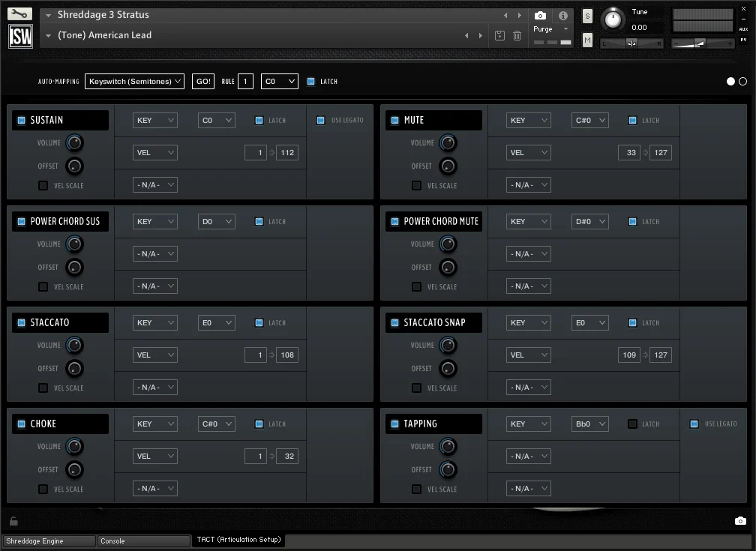Screen dimensions: 756x551
Task: Select the POWER CHORD SUS articulation name
Action: [x=65, y=221]
